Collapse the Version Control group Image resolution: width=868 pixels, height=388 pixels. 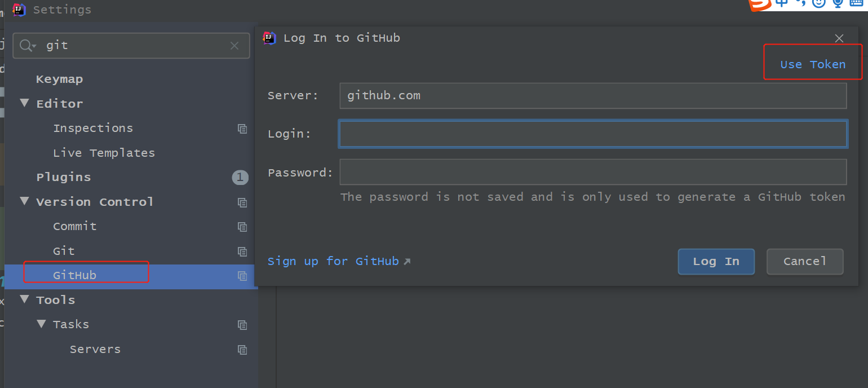pos(24,201)
